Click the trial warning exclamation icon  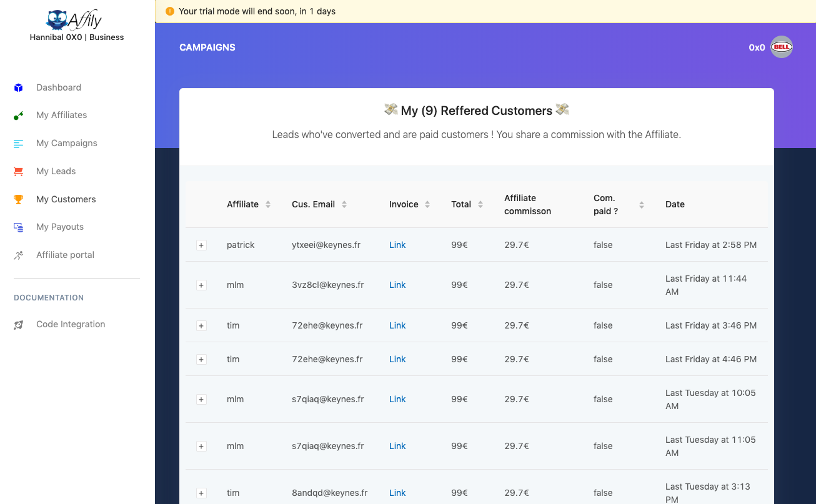[170, 11]
